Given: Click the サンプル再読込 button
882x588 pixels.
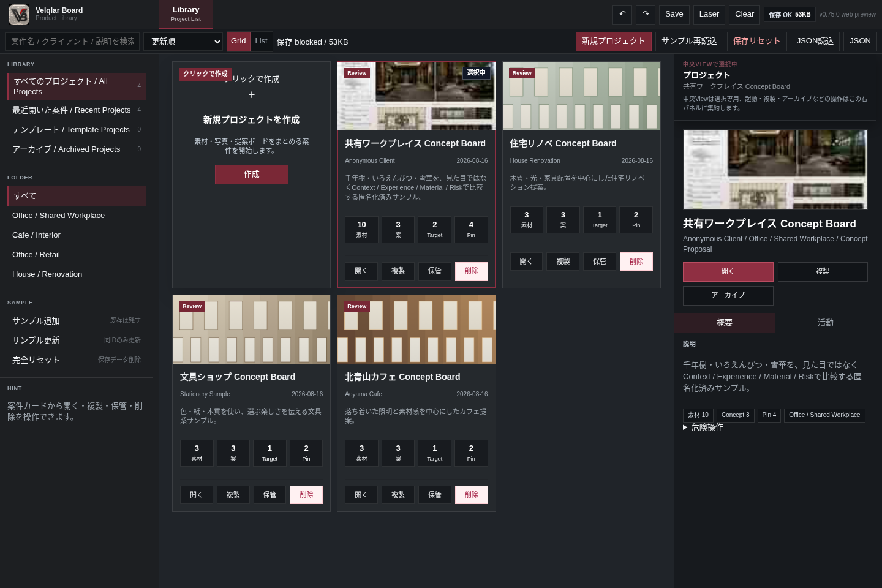Looking at the screenshot, I should [x=689, y=41].
